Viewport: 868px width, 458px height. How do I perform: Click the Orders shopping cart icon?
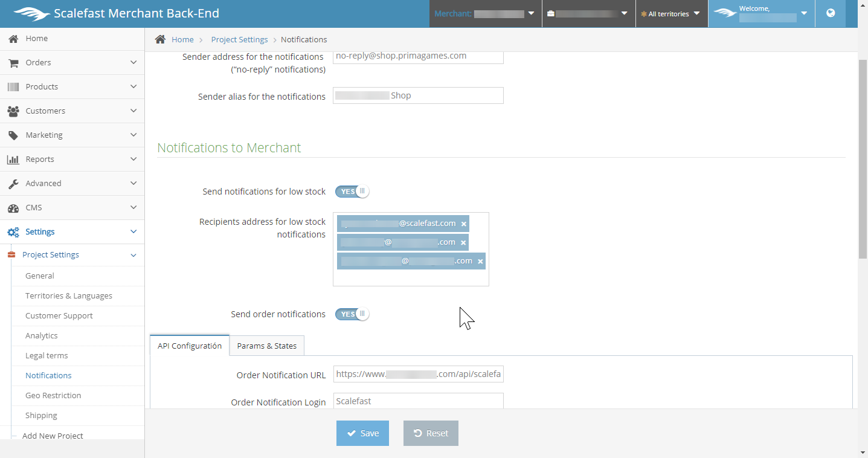13,63
